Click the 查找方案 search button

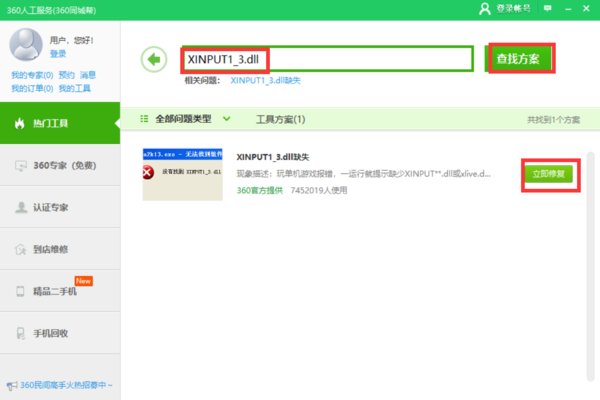tap(518, 58)
